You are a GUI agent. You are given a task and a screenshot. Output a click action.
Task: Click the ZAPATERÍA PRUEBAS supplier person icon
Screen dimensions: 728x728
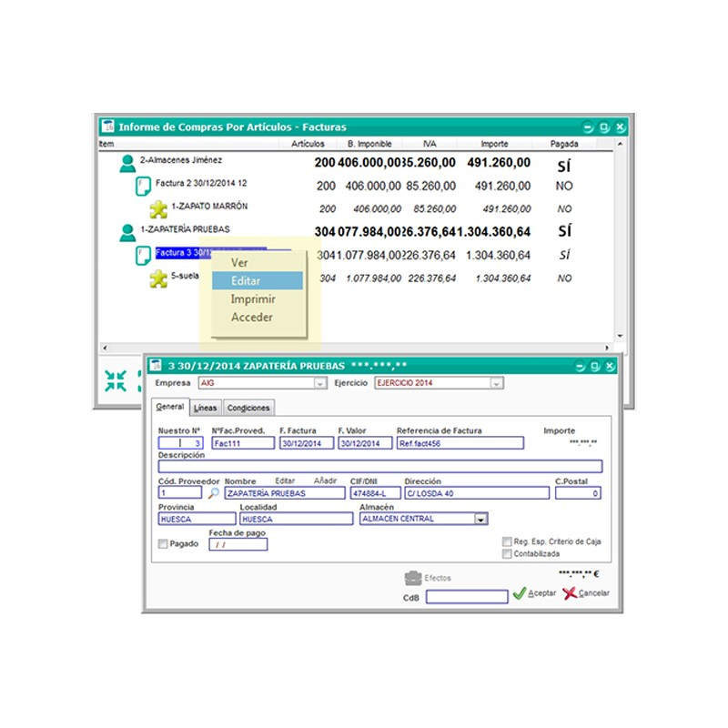pyautogui.click(x=127, y=232)
